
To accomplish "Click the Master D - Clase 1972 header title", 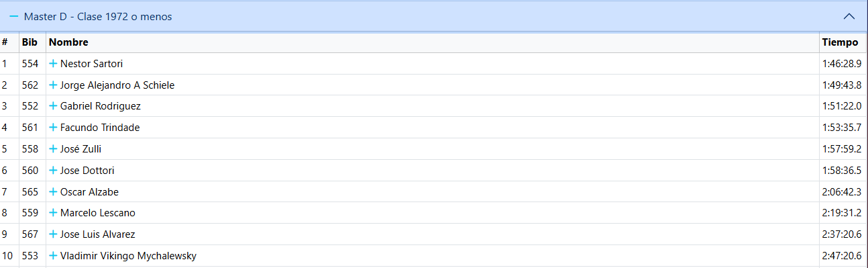I will [x=98, y=16].
